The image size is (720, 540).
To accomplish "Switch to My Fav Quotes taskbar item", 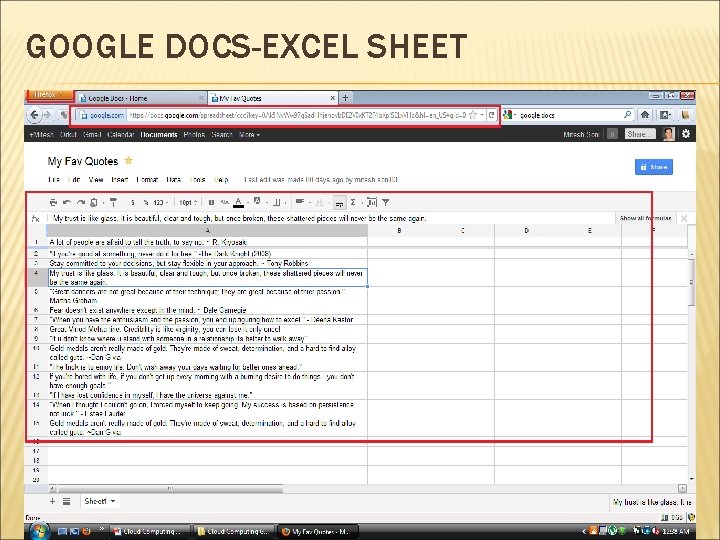I will click(x=319, y=532).
